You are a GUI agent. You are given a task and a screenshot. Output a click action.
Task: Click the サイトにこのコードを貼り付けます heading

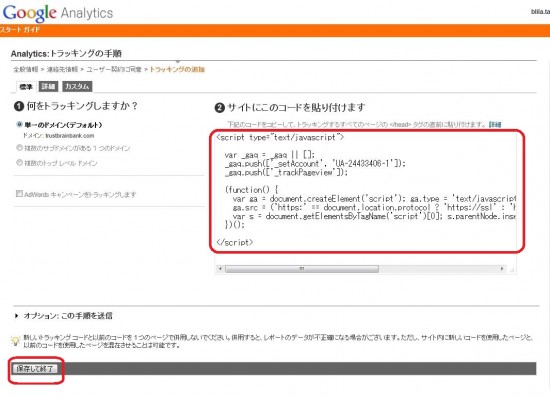point(296,107)
